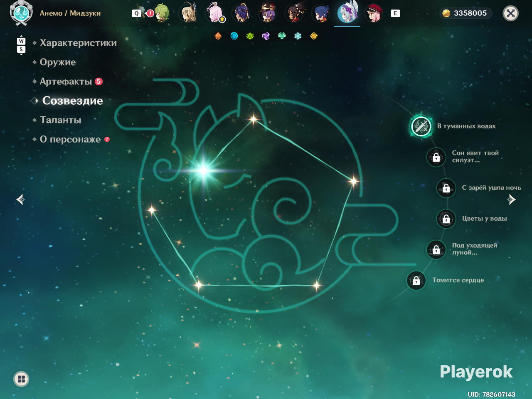Click the lock icon for С зарёй ушла ночь

(x=446, y=188)
